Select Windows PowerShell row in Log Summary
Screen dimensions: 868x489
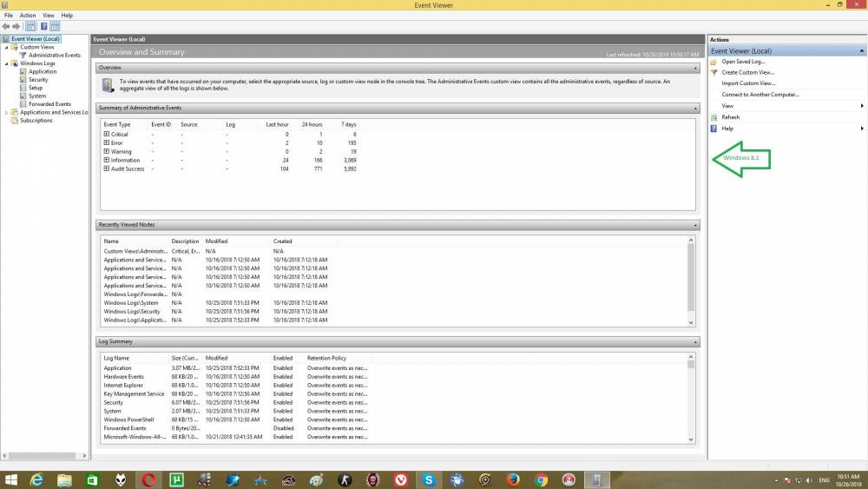tap(235, 420)
